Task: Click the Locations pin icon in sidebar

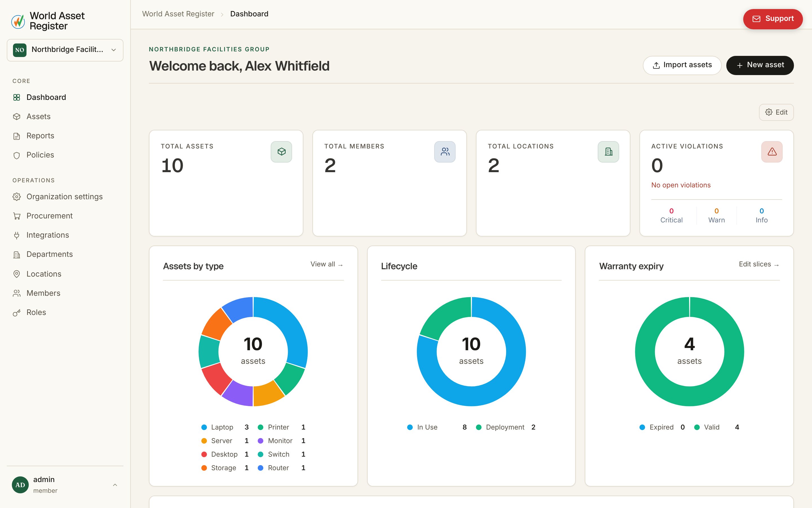Action: 16,274
